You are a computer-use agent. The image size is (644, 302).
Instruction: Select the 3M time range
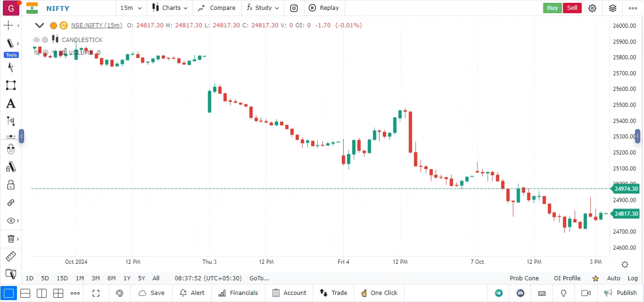click(95, 278)
